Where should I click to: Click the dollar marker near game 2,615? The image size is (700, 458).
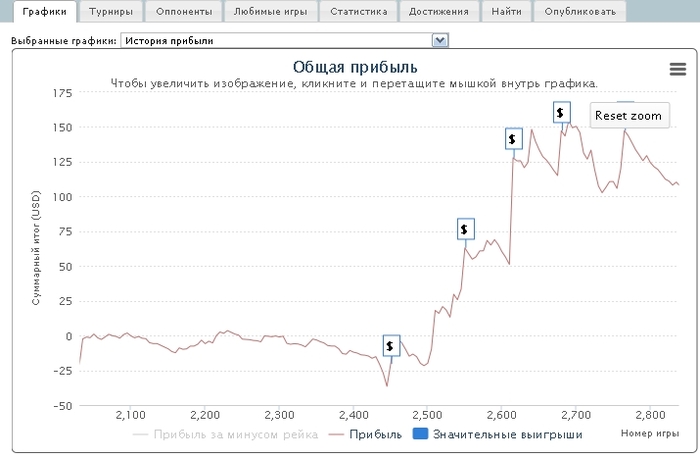coord(514,139)
